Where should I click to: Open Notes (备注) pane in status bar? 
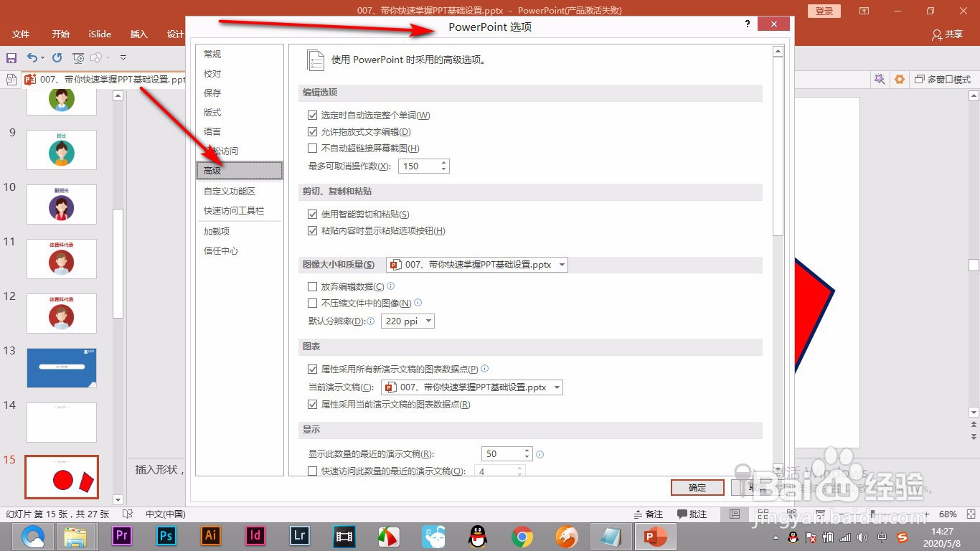[x=649, y=514]
